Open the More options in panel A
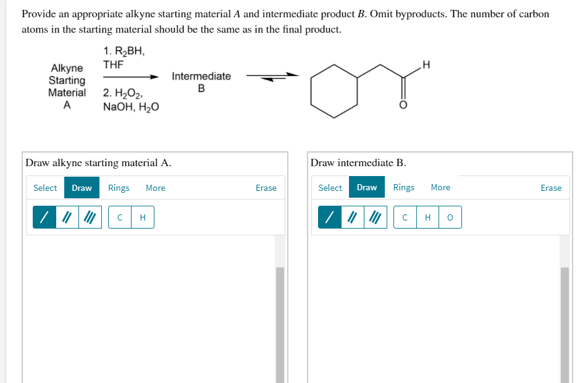This screenshot has height=383, width=588. coord(155,188)
